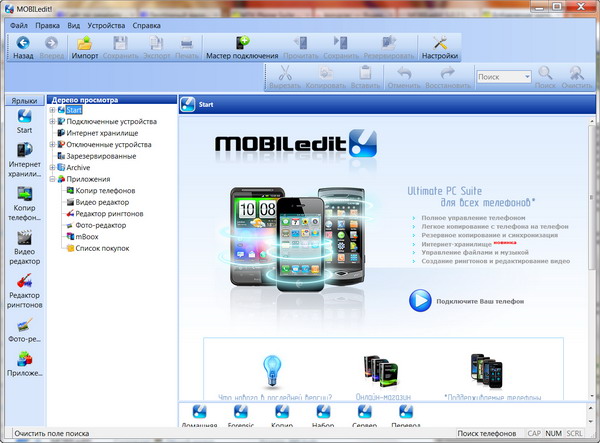Open Перевод bottom panel icon
The width and height of the screenshot is (600, 443).
[406, 412]
